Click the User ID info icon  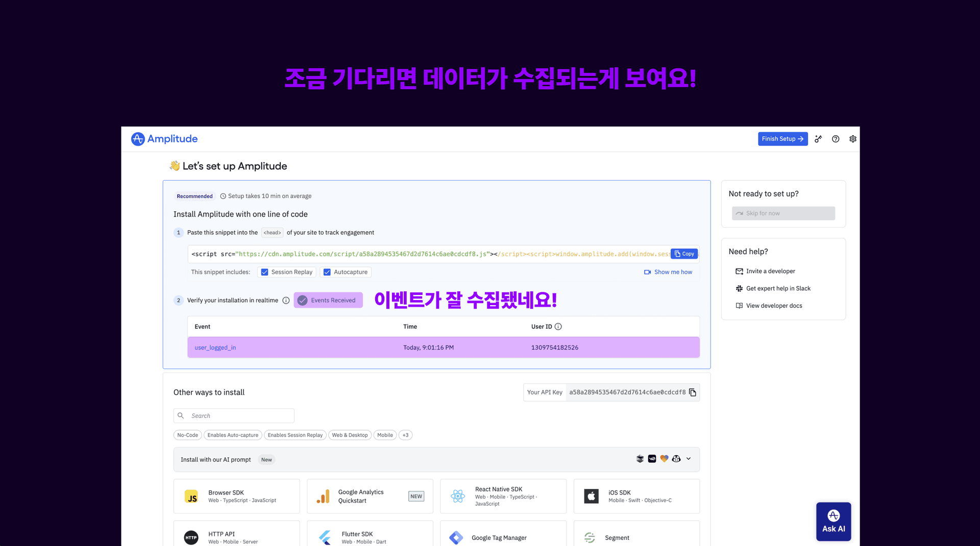tap(558, 327)
